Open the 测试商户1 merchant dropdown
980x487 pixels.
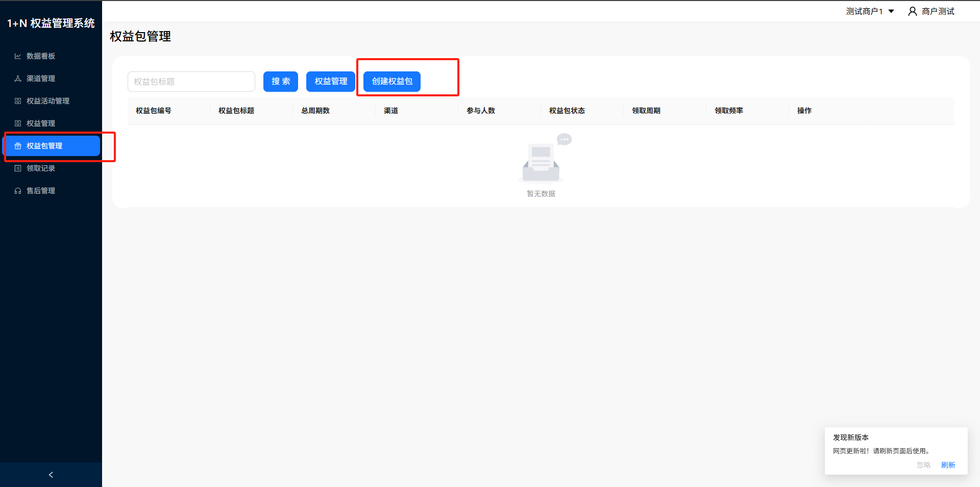870,11
